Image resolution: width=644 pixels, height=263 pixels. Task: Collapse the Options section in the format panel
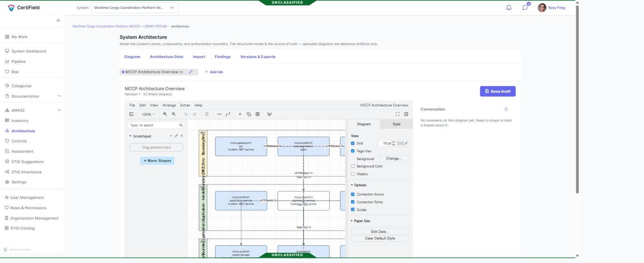click(x=359, y=185)
